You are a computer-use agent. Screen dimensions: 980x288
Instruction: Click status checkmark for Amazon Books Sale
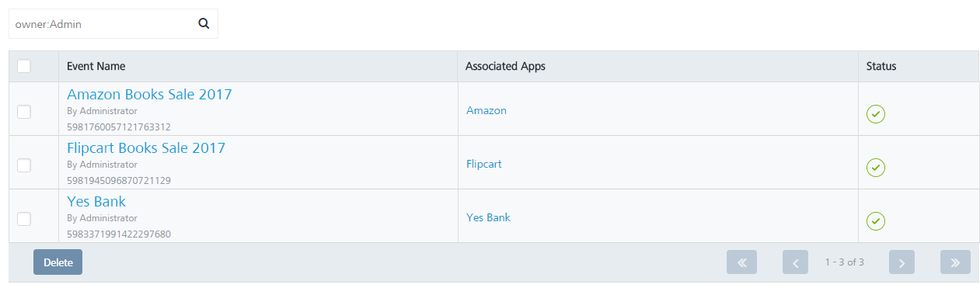click(876, 114)
